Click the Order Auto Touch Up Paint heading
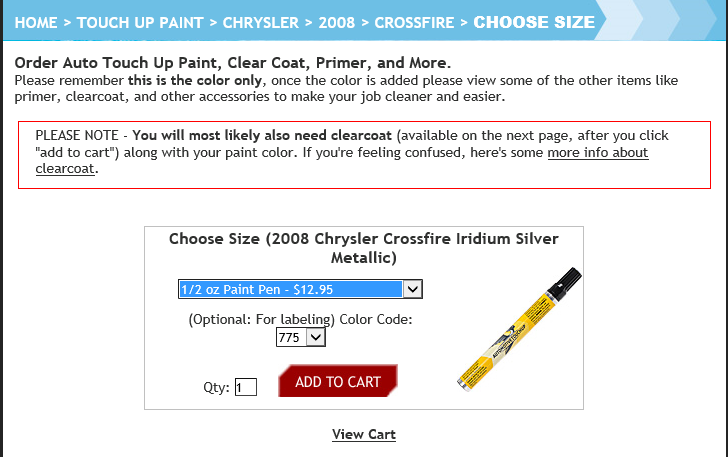This screenshot has width=728, height=457. click(x=232, y=62)
